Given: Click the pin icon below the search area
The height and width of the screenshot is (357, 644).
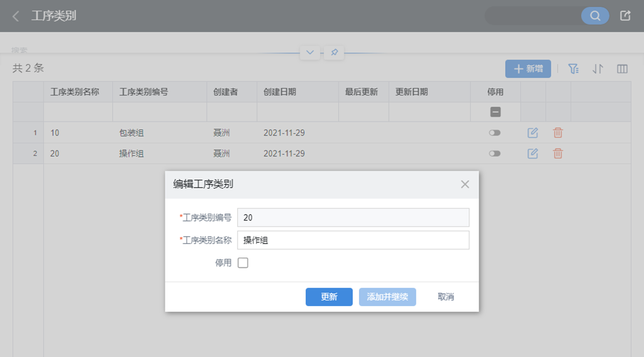Looking at the screenshot, I should (x=335, y=52).
